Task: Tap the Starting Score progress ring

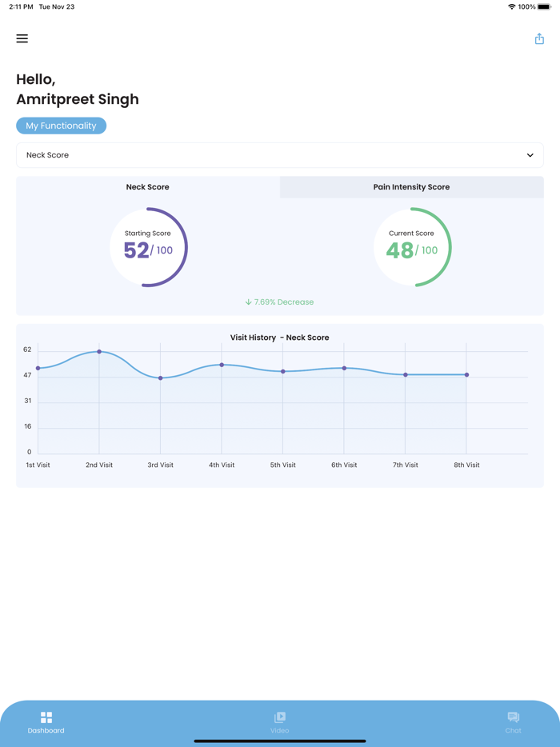Action: 148,247
